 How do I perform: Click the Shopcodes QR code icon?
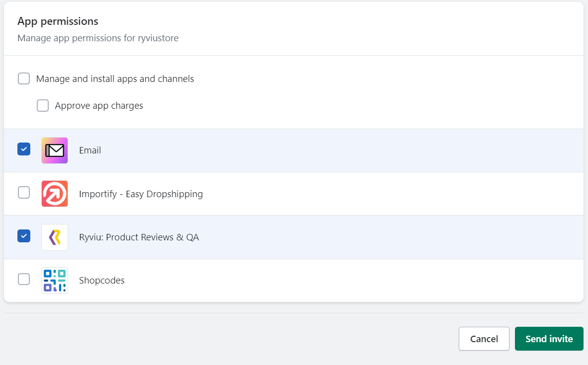(x=55, y=281)
